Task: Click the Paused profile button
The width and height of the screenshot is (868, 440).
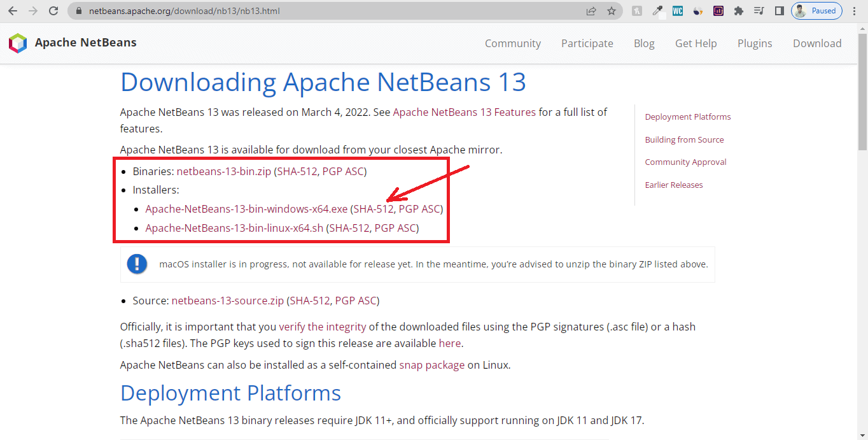Action: [x=816, y=11]
